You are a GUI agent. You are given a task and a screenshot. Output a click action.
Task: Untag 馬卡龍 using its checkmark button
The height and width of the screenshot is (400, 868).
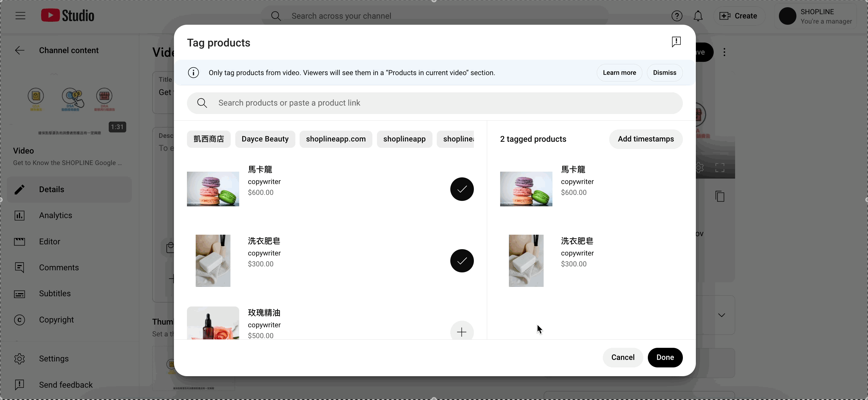[x=461, y=189]
